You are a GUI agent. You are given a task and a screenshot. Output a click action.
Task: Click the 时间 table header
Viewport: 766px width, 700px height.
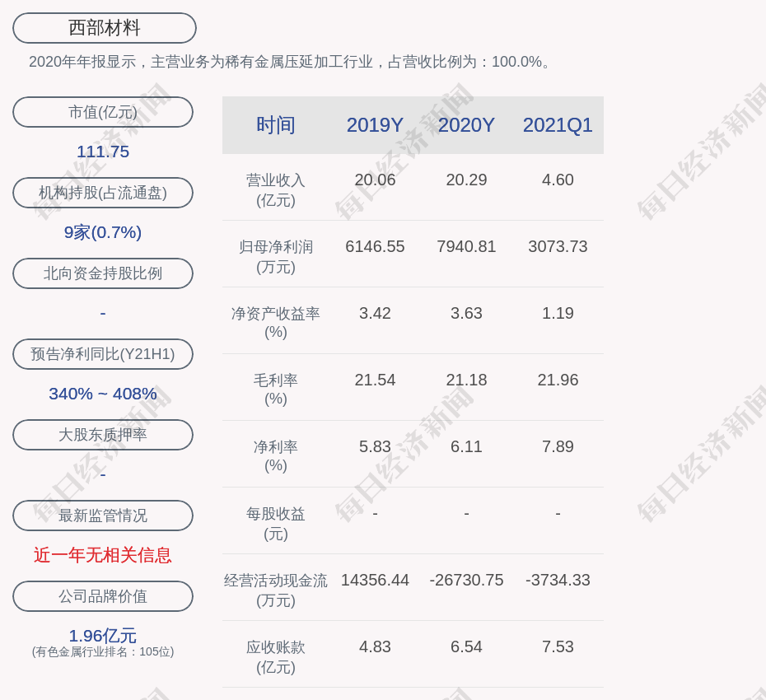[x=276, y=125]
